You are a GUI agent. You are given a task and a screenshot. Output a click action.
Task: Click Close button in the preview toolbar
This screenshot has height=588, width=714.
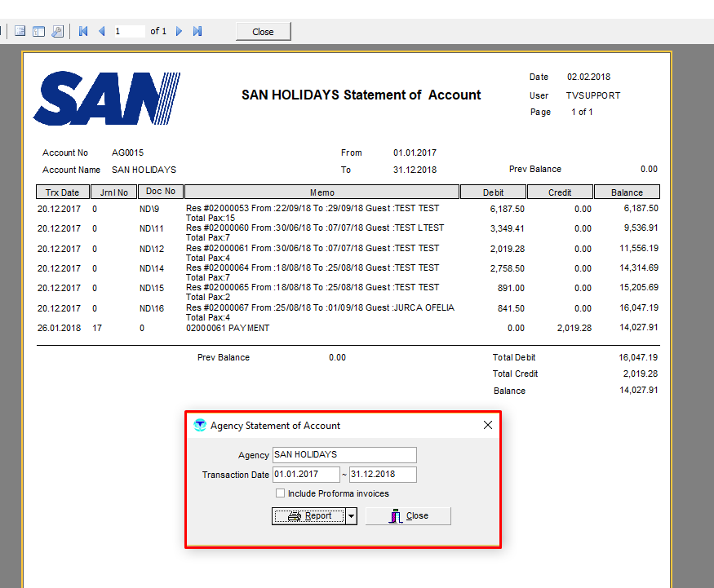click(263, 32)
